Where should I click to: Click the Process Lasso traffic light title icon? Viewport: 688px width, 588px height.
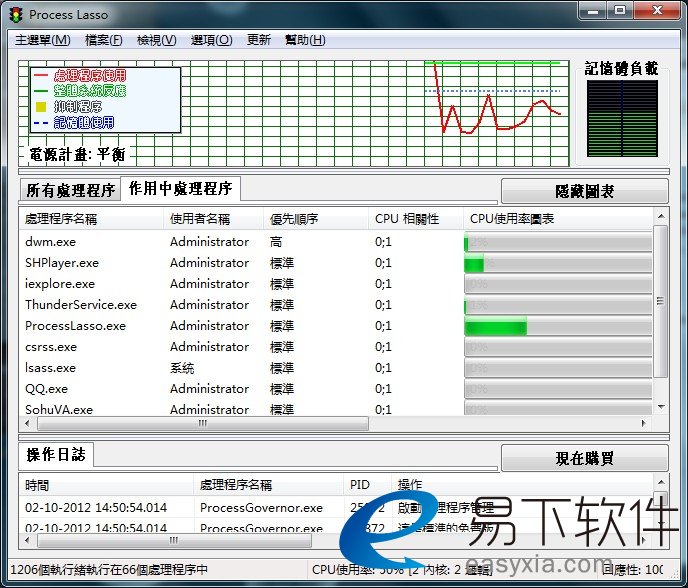17,14
